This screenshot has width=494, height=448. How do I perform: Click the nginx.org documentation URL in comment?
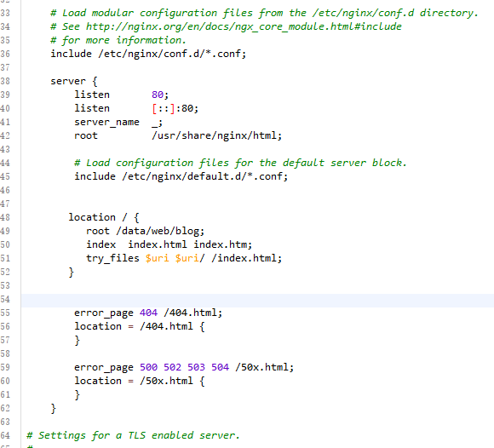244,26
